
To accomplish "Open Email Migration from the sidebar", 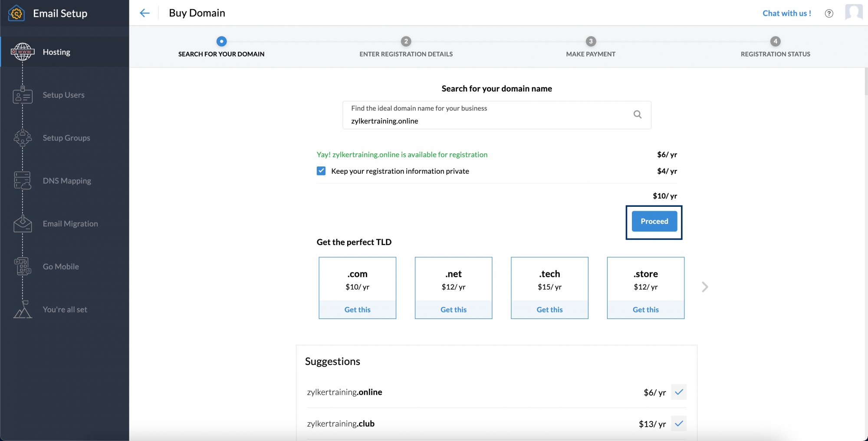I will click(22, 224).
